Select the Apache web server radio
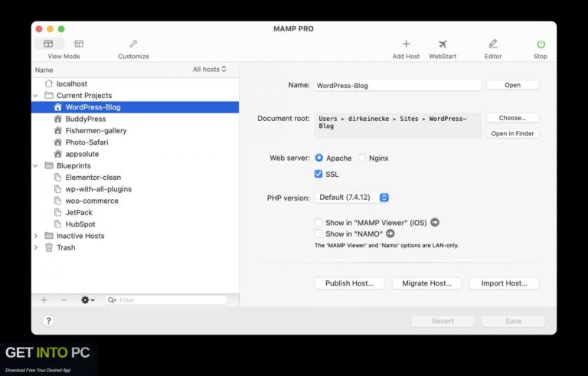This screenshot has width=588, height=376. tap(318, 158)
